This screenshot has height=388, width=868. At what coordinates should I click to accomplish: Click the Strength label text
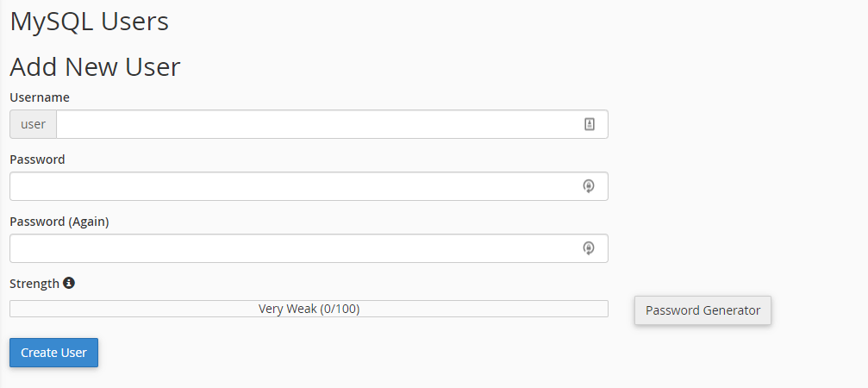(34, 283)
